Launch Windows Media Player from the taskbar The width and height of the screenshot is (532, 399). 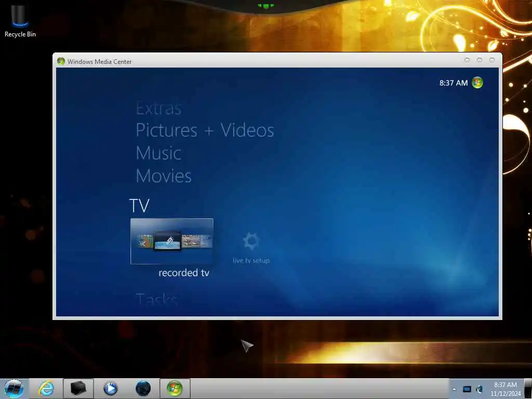pos(110,389)
